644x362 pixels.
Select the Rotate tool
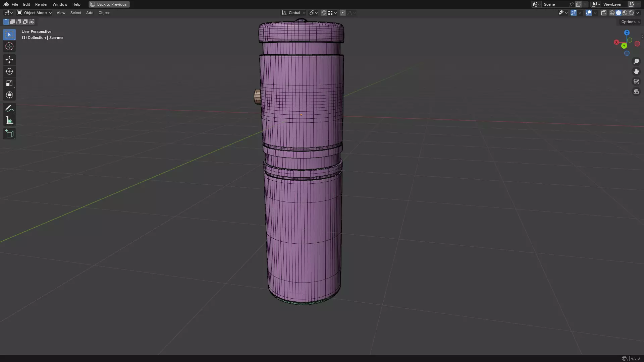9,71
